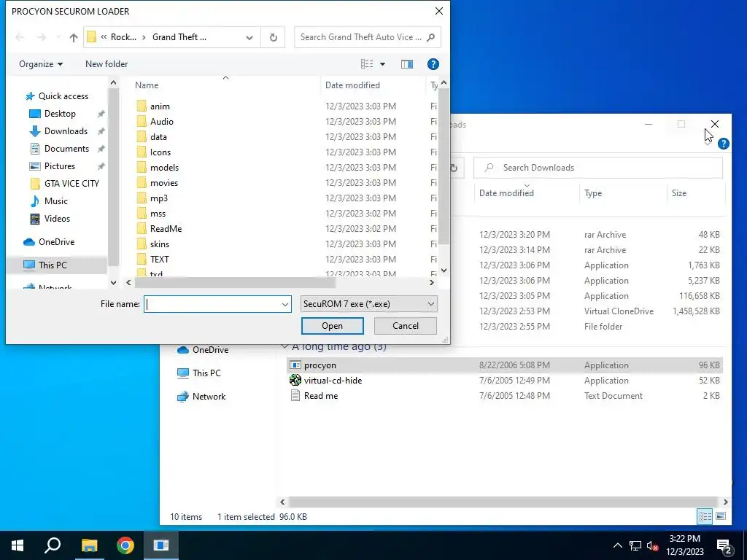Open the Windows Start menu
747x560 pixels.
18,545
